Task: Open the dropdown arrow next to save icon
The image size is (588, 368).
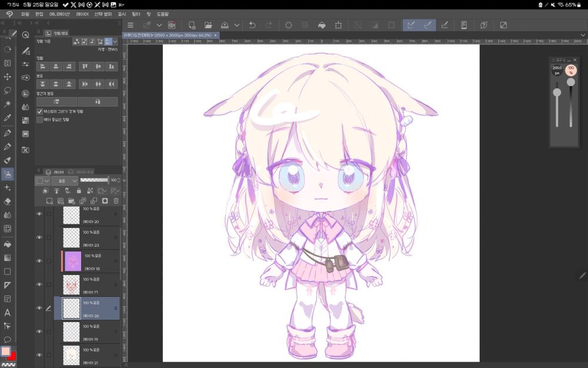Action: [237, 25]
